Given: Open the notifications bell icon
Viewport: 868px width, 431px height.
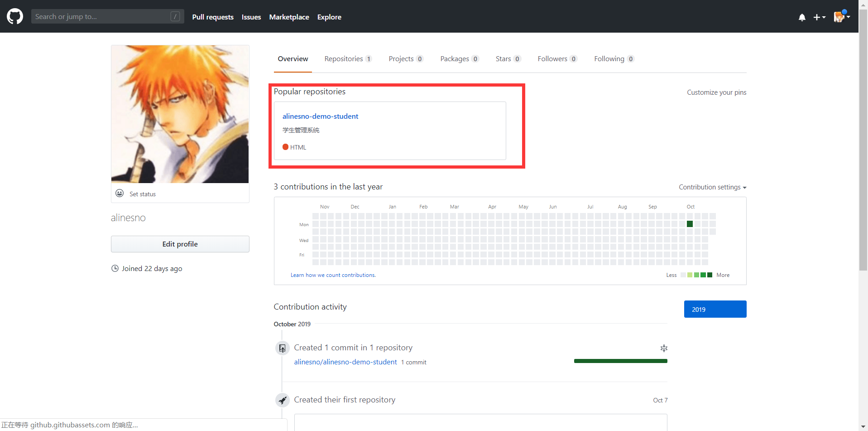Looking at the screenshot, I should coord(802,17).
